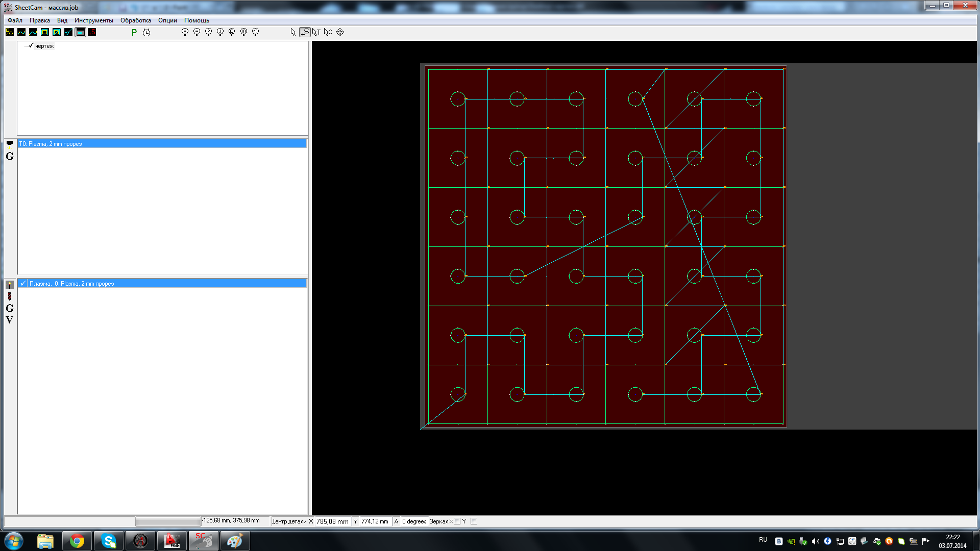The width and height of the screenshot is (980, 551).
Task: Click the new plasma tool nozzle icon
Action: [x=10, y=144]
